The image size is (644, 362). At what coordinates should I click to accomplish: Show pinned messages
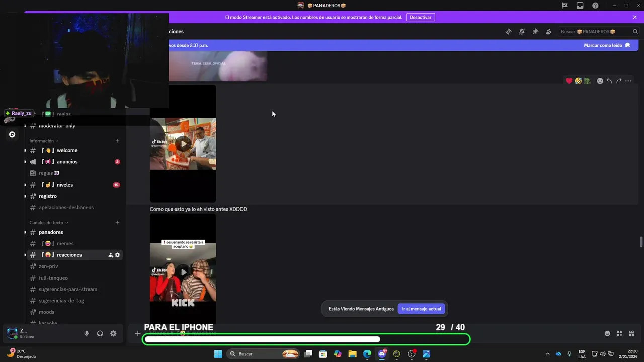(x=535, y=31)
